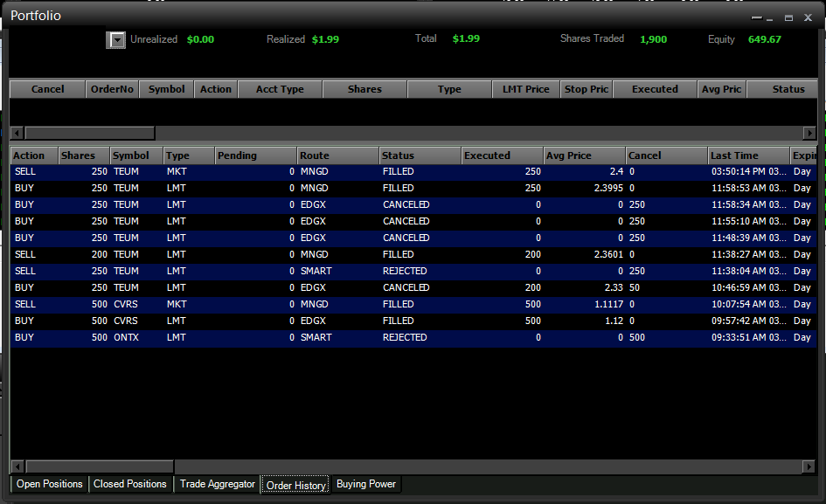Select the rejected SELL TEUM SMART row
The width and height of the screenshot is (826, 504).
[x=413, y=272]
